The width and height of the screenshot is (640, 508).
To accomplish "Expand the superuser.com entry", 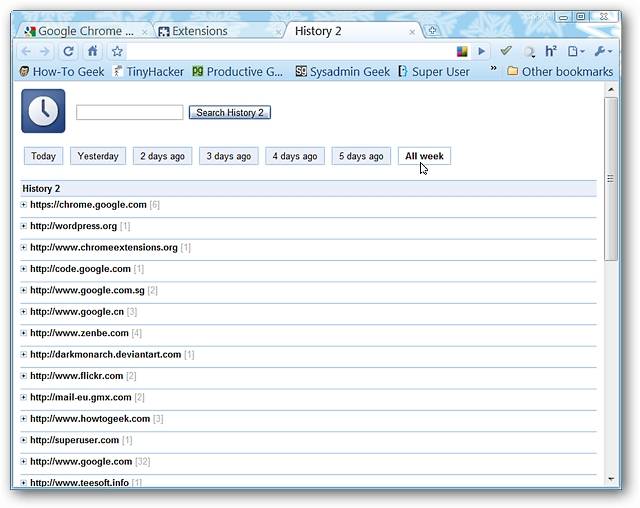I will [x=24, y=440].
